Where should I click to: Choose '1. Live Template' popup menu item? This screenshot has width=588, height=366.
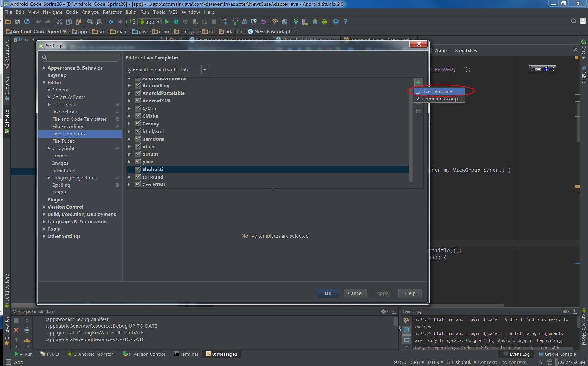coord(439,91)
